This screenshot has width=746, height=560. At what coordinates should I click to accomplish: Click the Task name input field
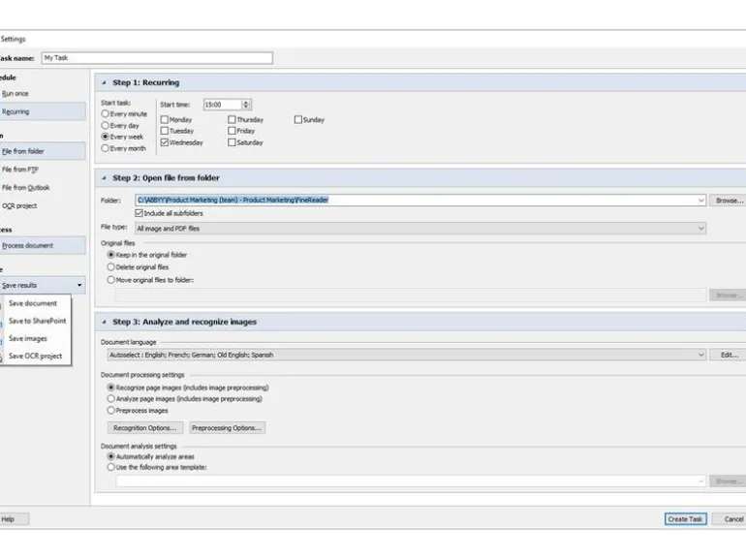pos(157,58)
